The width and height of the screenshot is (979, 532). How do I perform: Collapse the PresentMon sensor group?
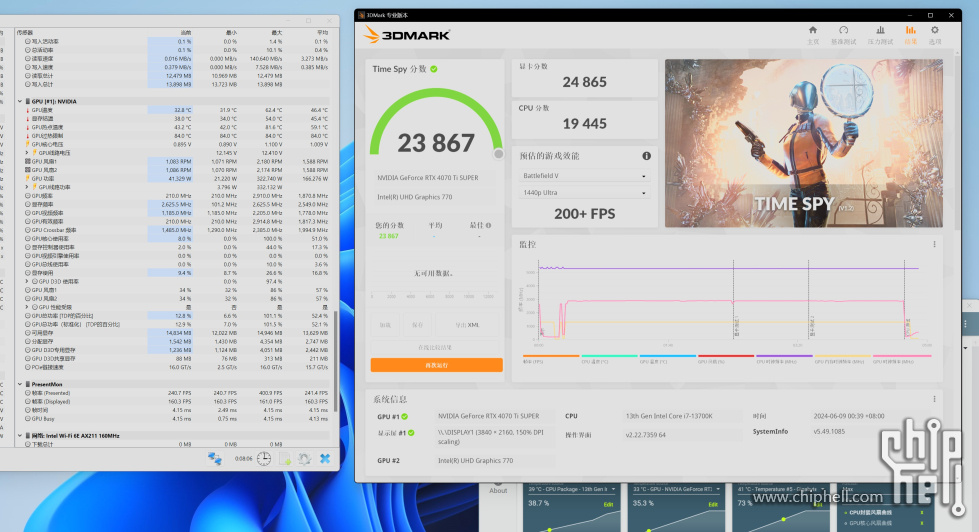[20, 385]
